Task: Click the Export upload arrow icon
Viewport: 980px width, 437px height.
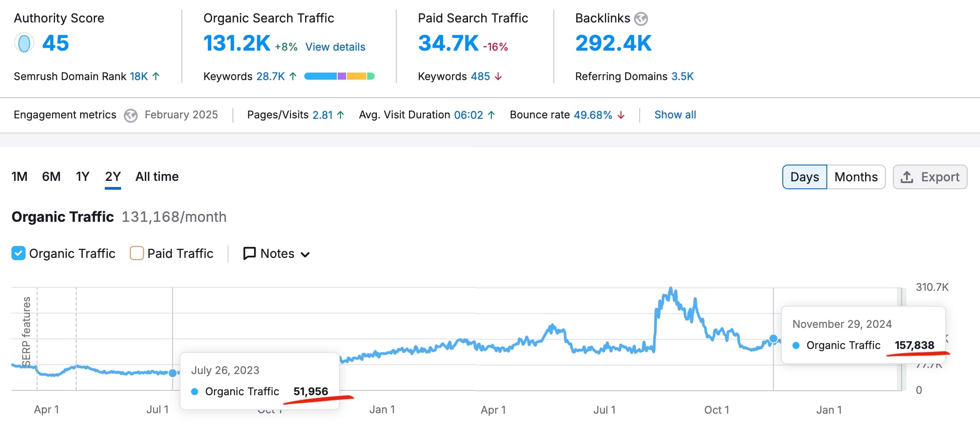Action: tap(906, 177)
